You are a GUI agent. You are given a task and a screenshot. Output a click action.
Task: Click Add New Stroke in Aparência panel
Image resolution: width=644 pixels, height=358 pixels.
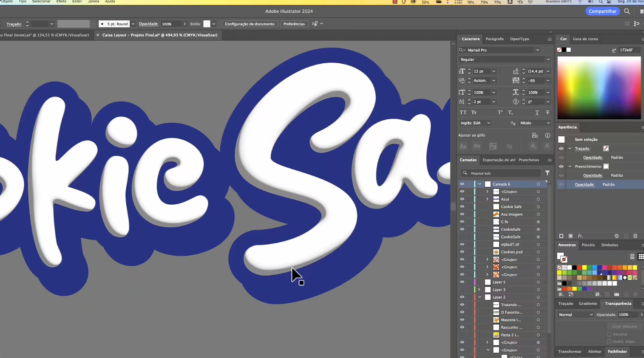(561, 236)
